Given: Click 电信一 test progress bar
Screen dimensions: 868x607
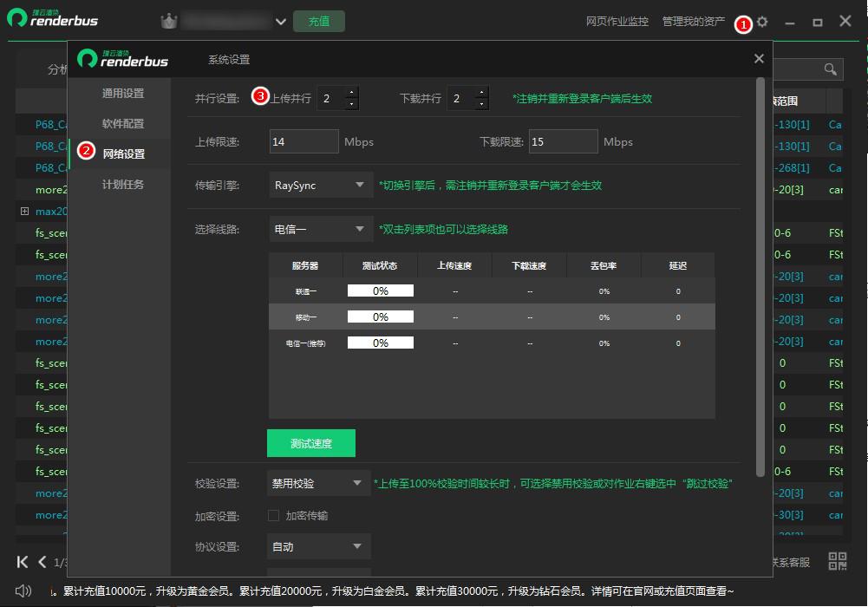Looking at the screenshot, I should point(381,343).
